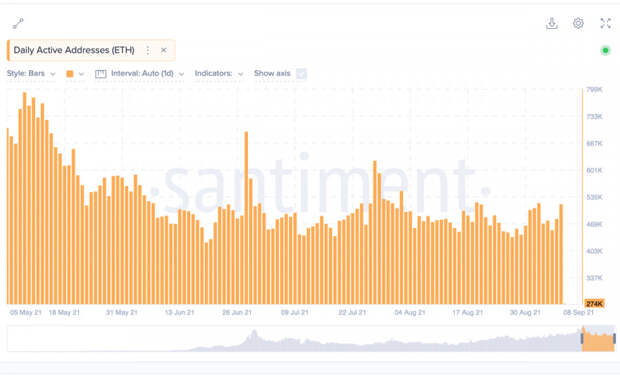Open the Style: Bars dropdown

click(x=31, y=74)
